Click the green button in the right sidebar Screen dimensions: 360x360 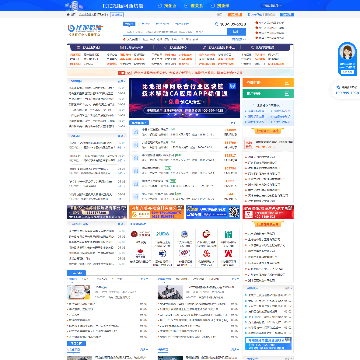pos(268,94)
